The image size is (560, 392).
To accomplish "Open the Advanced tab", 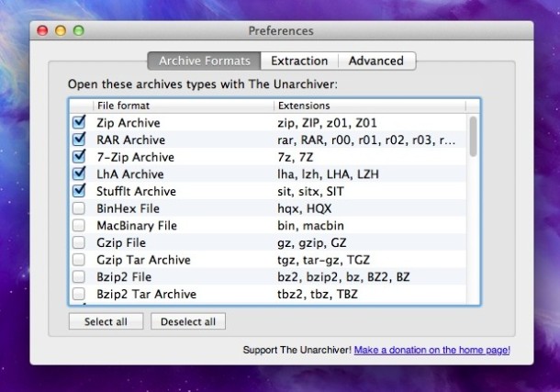I will point(376,61).
